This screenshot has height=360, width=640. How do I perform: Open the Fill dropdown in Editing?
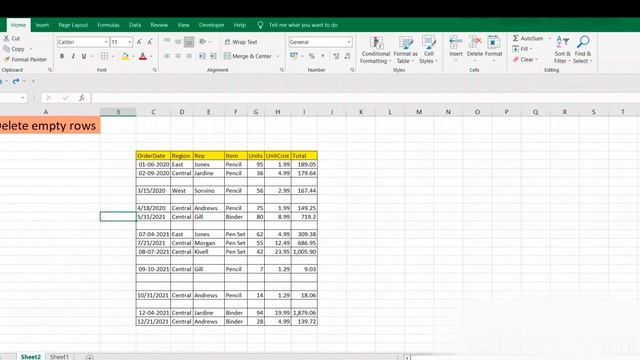coord(523,49)
